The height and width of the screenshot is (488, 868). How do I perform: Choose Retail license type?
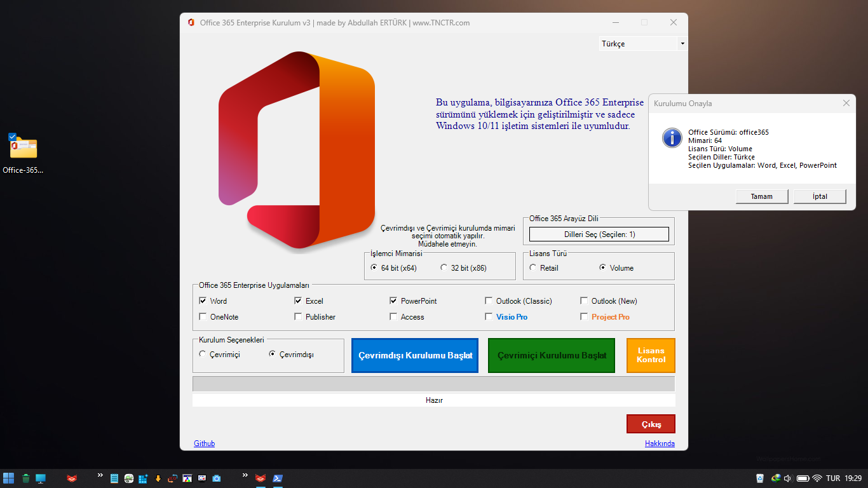pos(544,268)
